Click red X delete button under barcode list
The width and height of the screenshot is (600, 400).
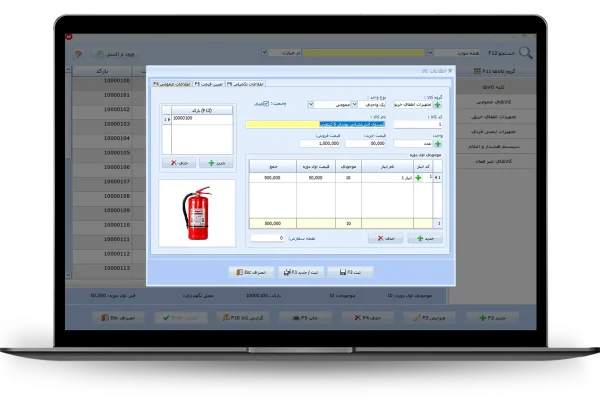[179, 163]
